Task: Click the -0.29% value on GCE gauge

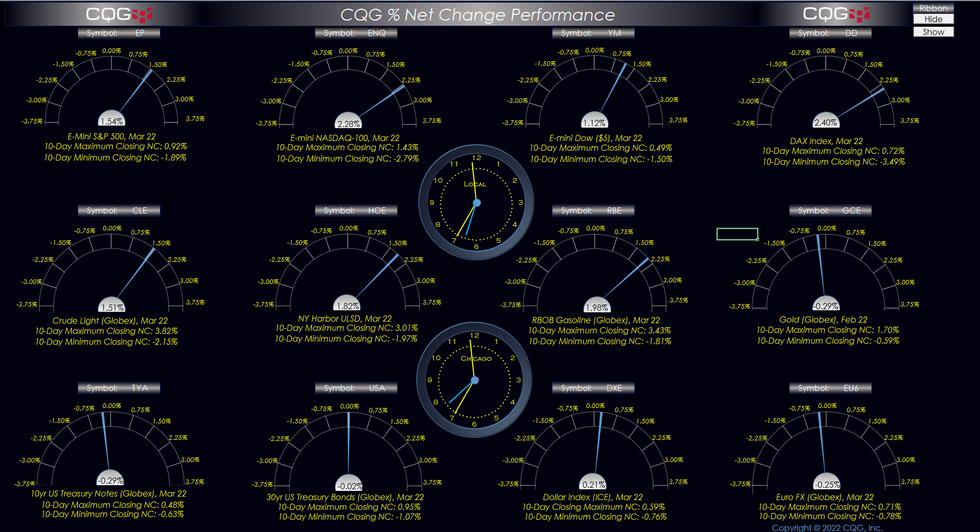Action: tap(826, 306)
